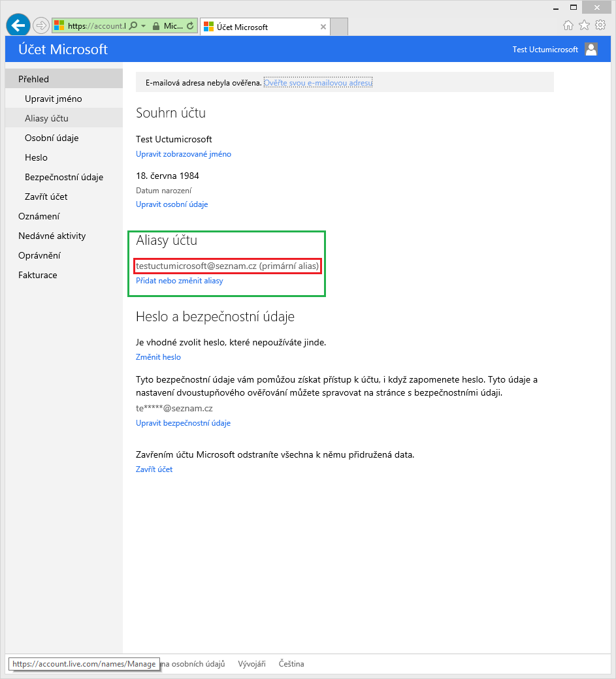Click the browser Back arrow button
This screenshot has height=679, width=616.
click(x=18, y=25)
